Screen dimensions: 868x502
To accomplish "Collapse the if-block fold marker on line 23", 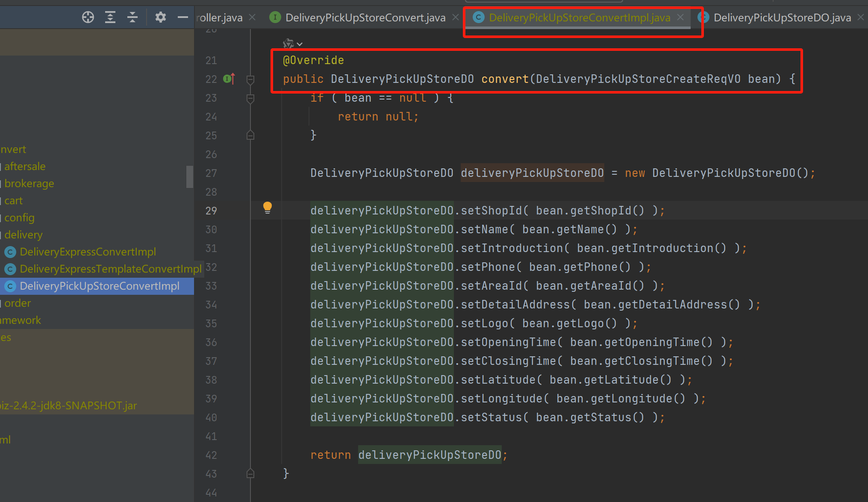I will click(250, 98).
